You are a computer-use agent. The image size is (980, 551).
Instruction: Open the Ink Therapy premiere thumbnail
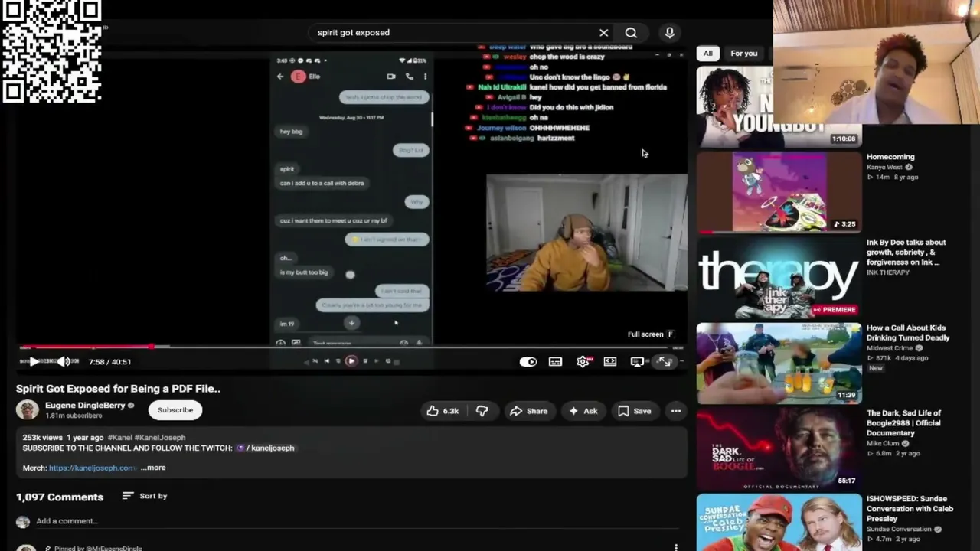[779, 277]
